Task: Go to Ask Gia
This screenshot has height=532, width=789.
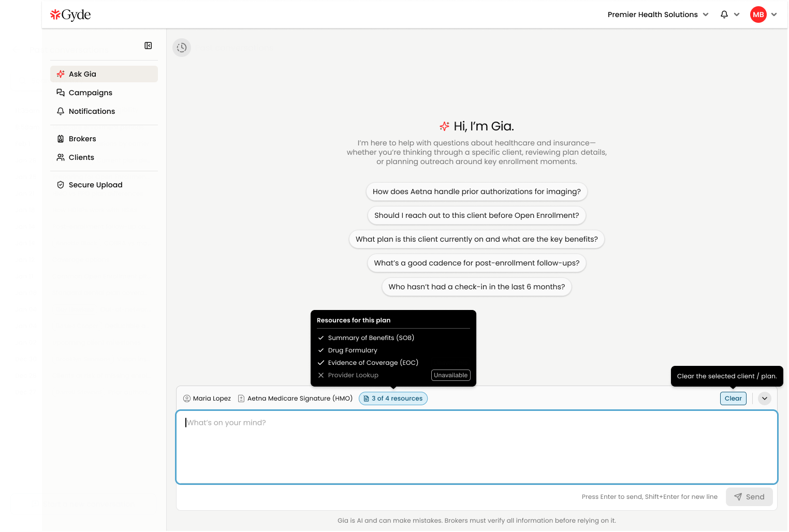Action: [x=104, y=74]
